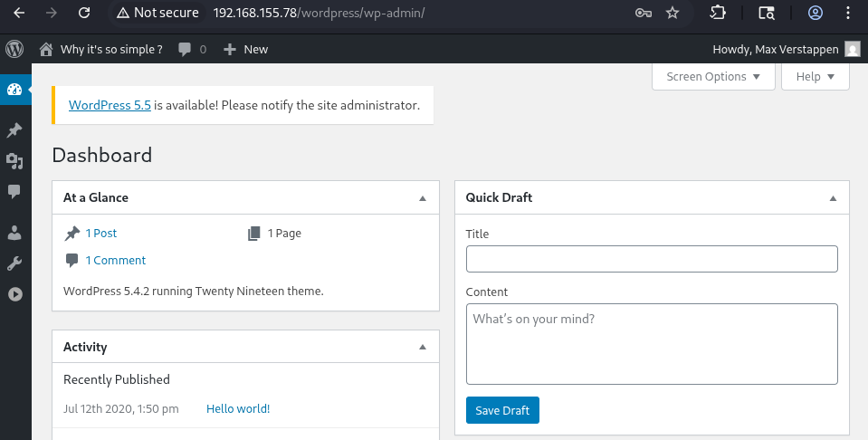Click the At a Glance heading
This screenshot has height=440, width=868.
(96, 197)
